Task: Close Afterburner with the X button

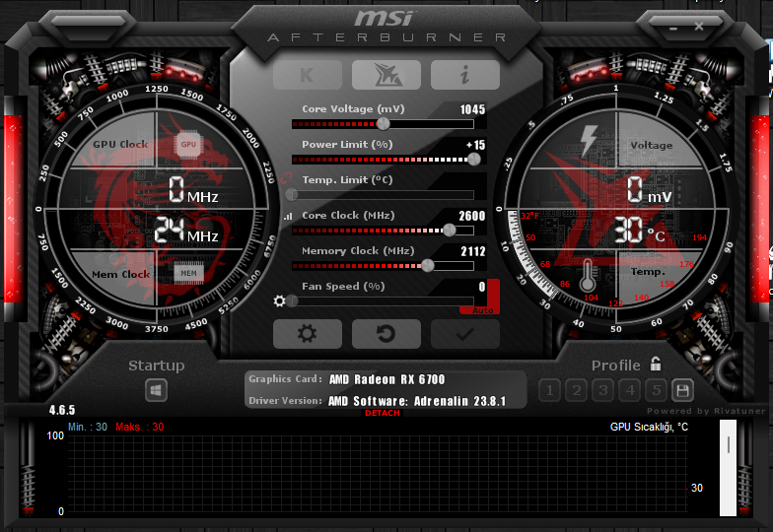Action: [x=699, y=27]
